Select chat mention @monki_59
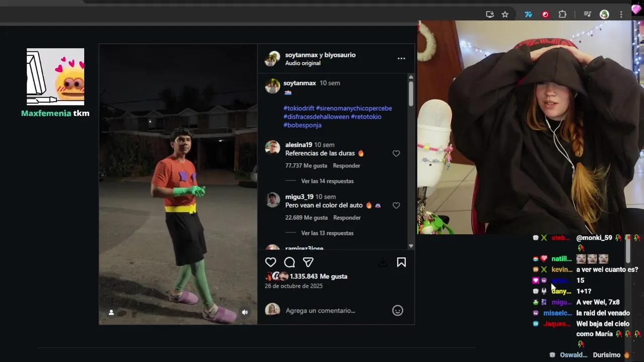This screenshot has height=362, width=644. click(x=594, y=238)
